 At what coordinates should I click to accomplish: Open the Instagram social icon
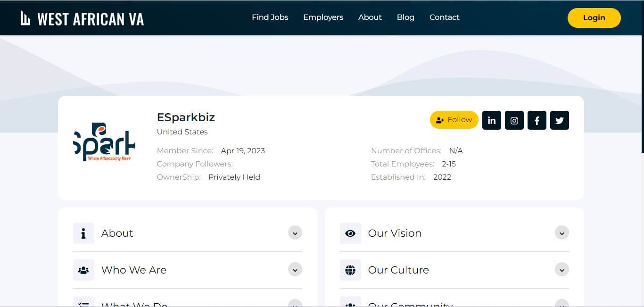[x=514, y=120]
